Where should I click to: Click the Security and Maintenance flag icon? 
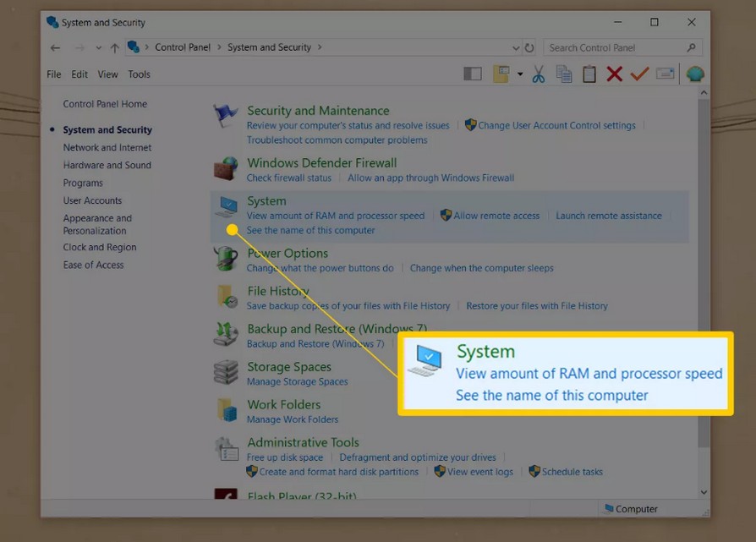tap(226, 116)
